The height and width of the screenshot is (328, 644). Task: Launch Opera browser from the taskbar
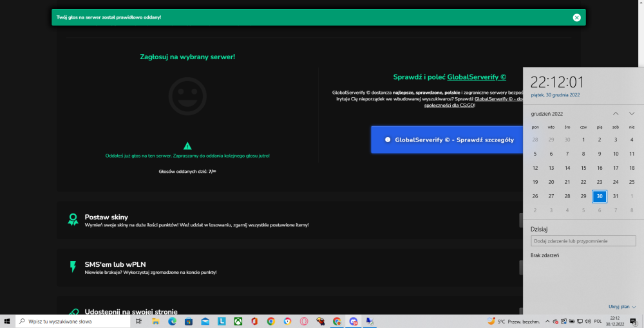(x=304, y=322)
